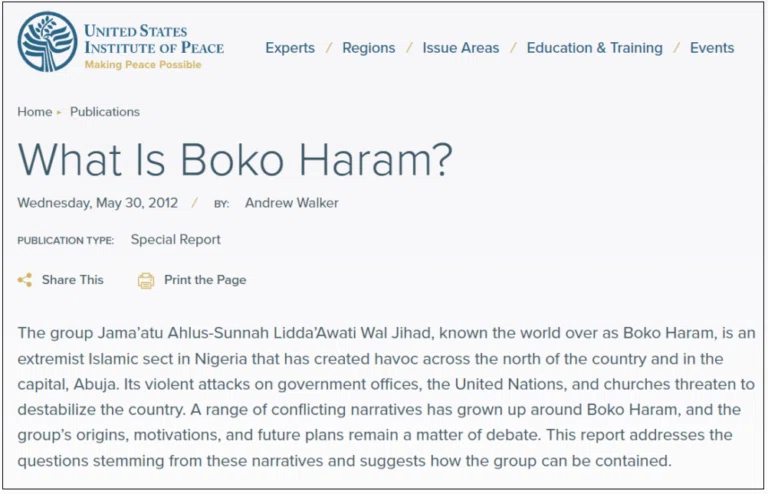Go to Issue Areas section
Image resolution: width=768 pixels, height=494 pixels.
[x=461, y=48]
